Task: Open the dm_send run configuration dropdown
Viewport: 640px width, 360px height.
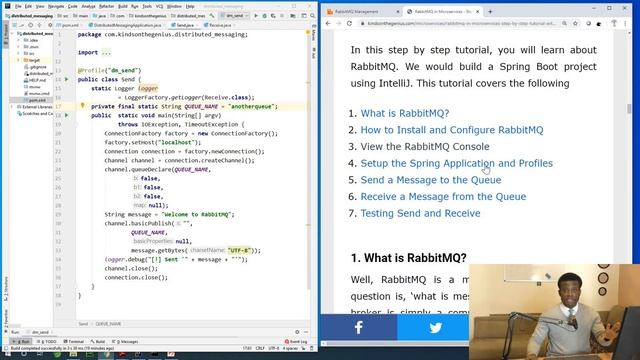Action: [x=234, y=16]
